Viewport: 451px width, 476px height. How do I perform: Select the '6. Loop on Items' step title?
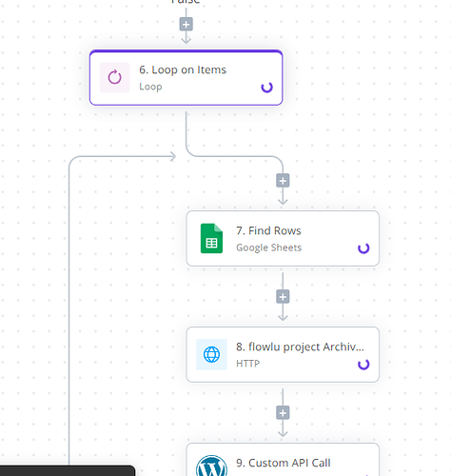click(183, 69)
